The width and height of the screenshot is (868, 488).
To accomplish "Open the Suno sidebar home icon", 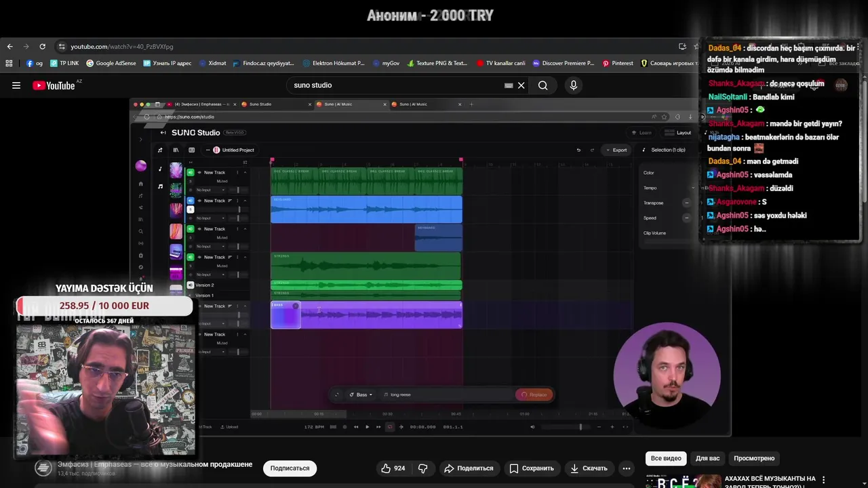I will pos(141,184).
